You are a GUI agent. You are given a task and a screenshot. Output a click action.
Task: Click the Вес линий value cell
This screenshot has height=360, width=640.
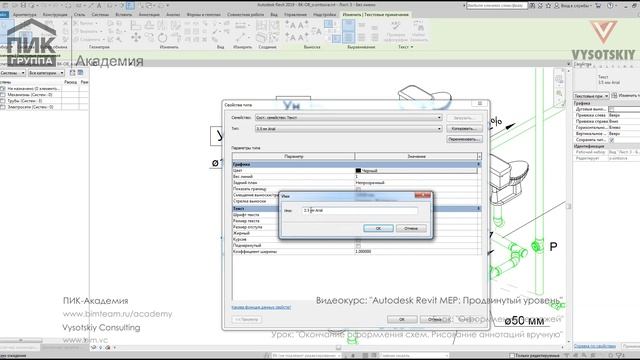pos(416,176)
